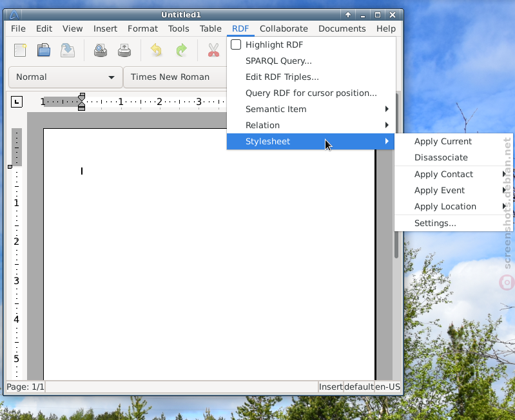Viewport: 515px width, 420px height.
Task: Open the Times New Roman font dropdown
Action: click(x=176, y=77)
